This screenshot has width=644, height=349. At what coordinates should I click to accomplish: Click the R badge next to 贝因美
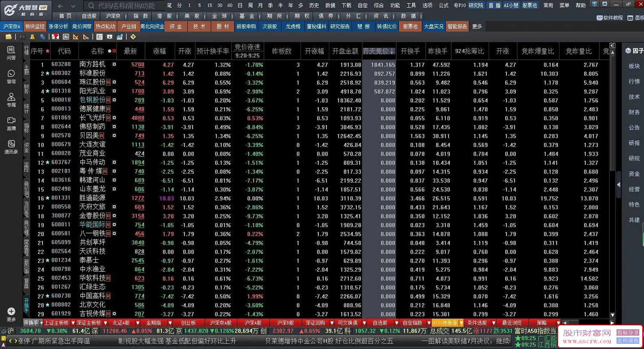pyautogui.click(x=102, y=136)
